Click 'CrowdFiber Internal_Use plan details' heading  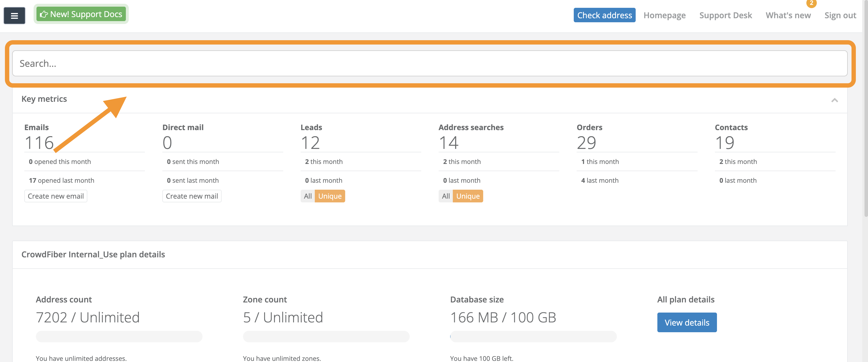tap(93, 254)
